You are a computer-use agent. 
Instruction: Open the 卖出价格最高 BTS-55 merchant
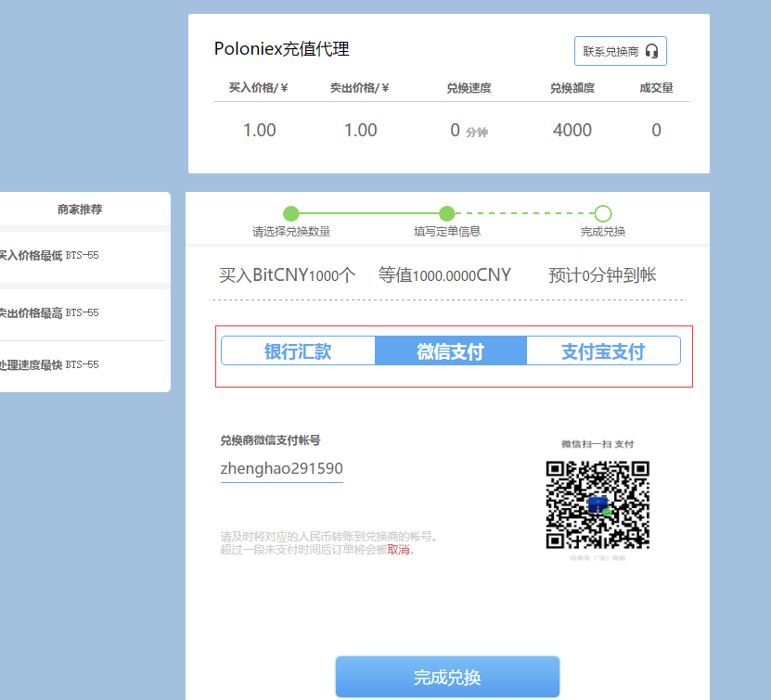pos(48,313)
